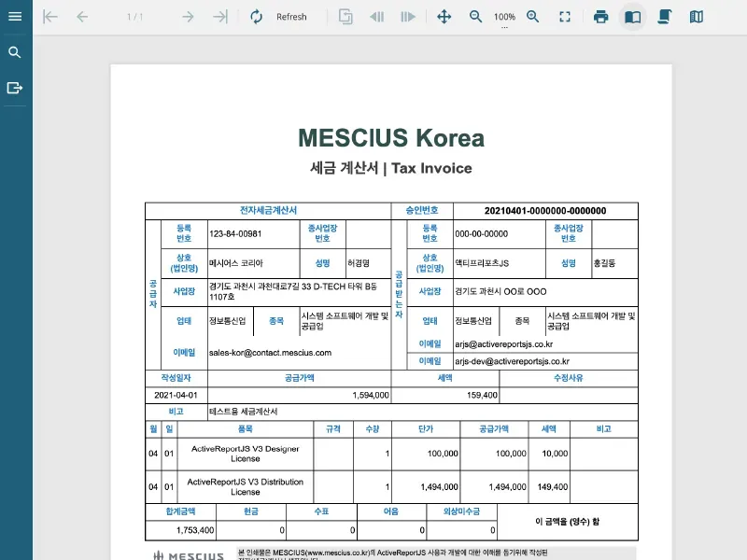Screen dimensions: 747x560
Task: Click total amount 1,753,400
Action: [x=195, y=530]
